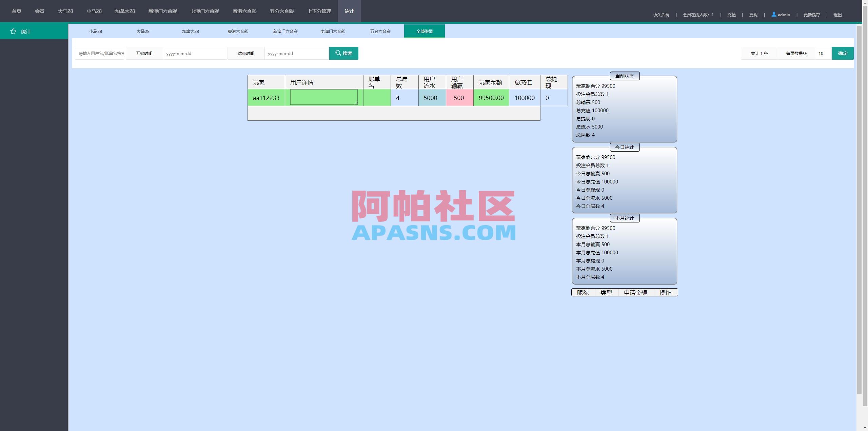Open the 提现 withdrawal link
This screenshot has height=431, width=868.
tap(754, 15)
